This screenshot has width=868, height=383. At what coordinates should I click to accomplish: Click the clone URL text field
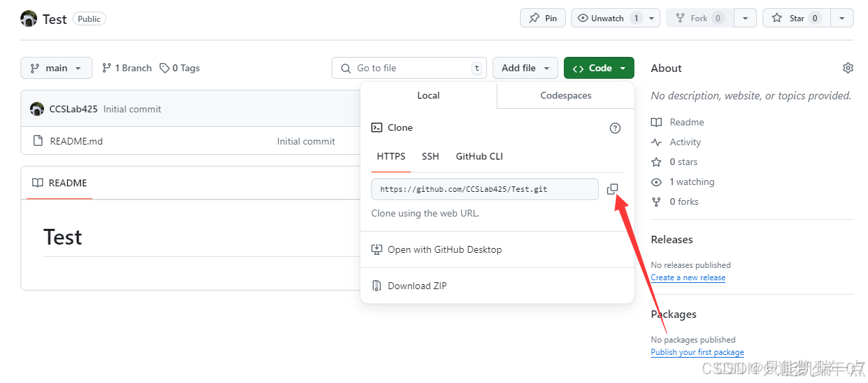[485, 189]
